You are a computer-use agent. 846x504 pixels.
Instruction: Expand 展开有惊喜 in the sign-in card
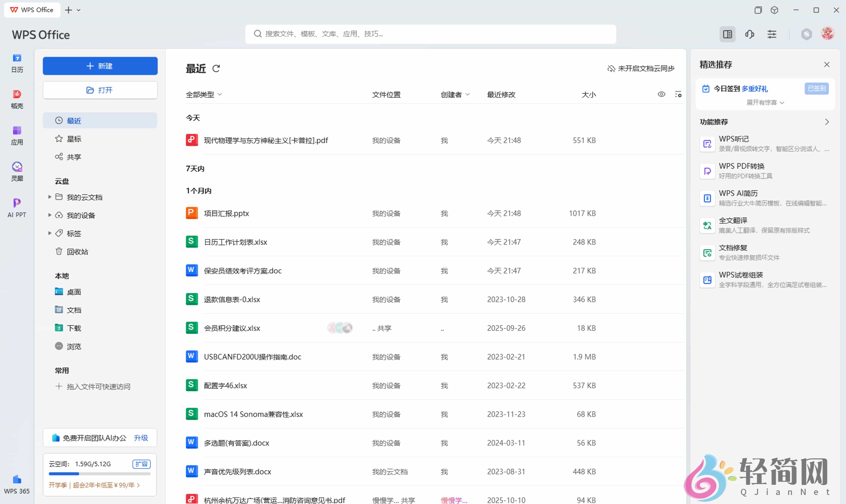coord(765,102)
